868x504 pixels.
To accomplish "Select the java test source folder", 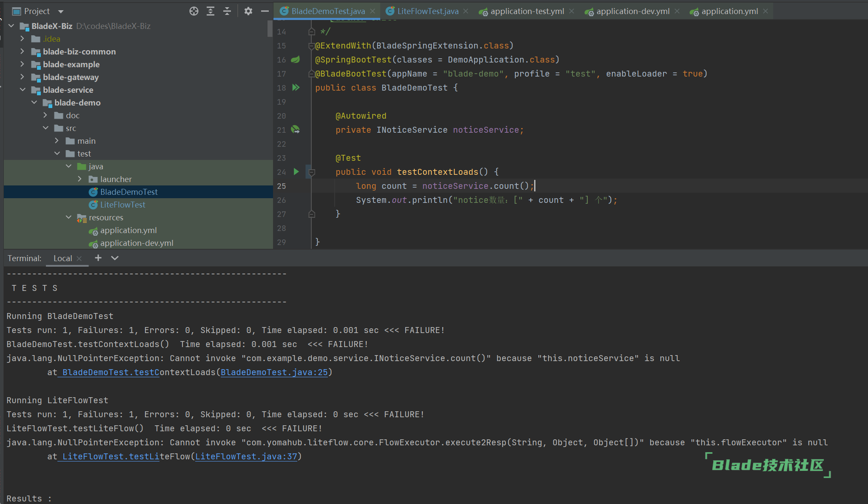I will point(138,166).
